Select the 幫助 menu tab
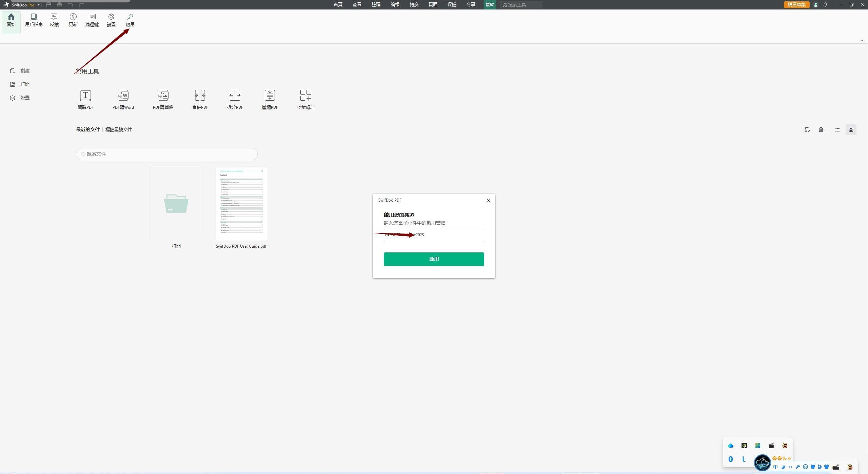 [490, 5]
